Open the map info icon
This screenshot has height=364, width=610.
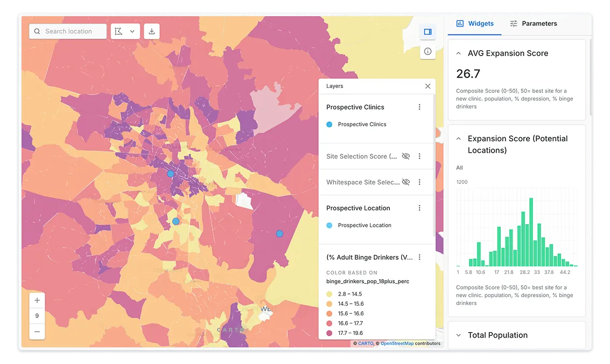pos(428,51)
